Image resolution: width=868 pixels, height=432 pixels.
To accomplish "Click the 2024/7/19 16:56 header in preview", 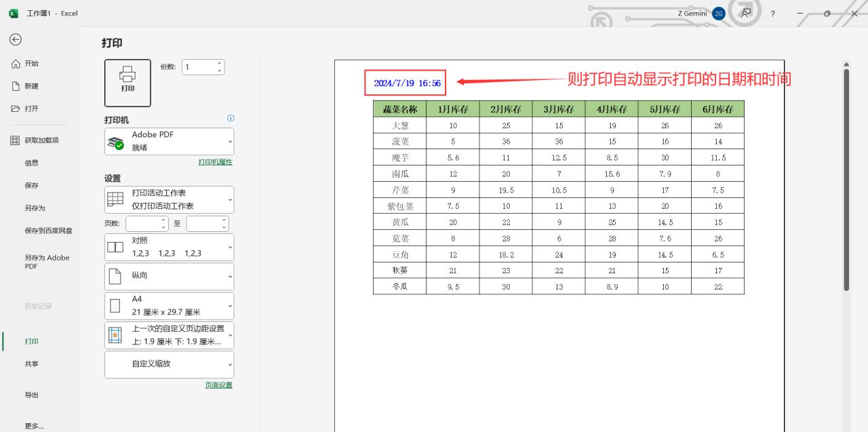I will tap(407, 83).
